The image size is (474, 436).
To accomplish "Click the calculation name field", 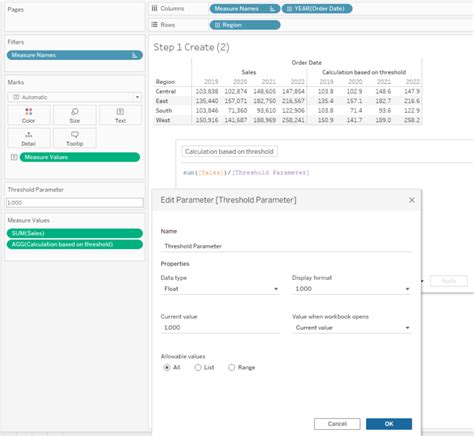I will (229, 151).
